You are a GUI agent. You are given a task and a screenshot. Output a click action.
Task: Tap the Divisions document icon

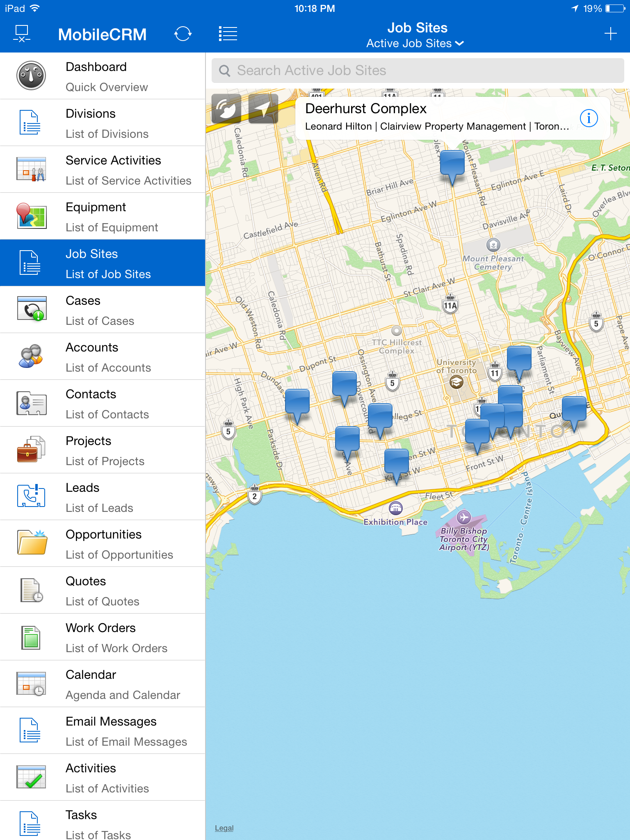[x=30, y=122]
